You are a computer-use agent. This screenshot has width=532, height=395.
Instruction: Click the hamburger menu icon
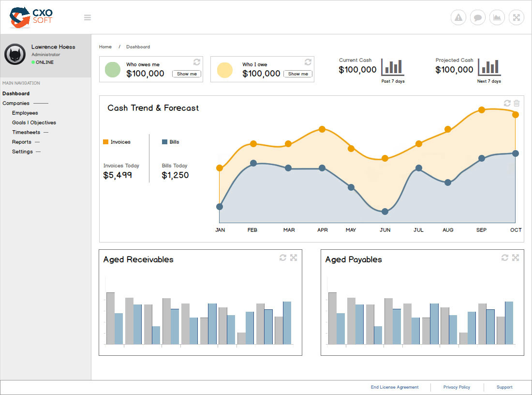pos(88,18)
